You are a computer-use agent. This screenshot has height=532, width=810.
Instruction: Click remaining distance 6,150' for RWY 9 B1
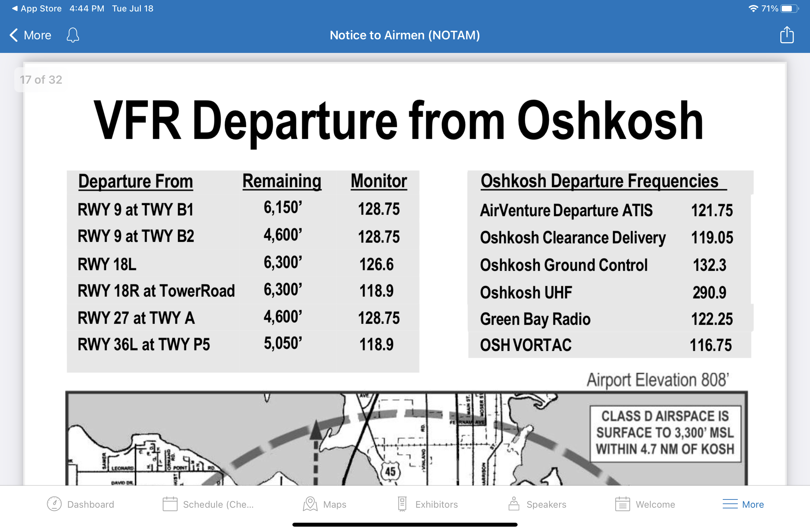[283, 208]
